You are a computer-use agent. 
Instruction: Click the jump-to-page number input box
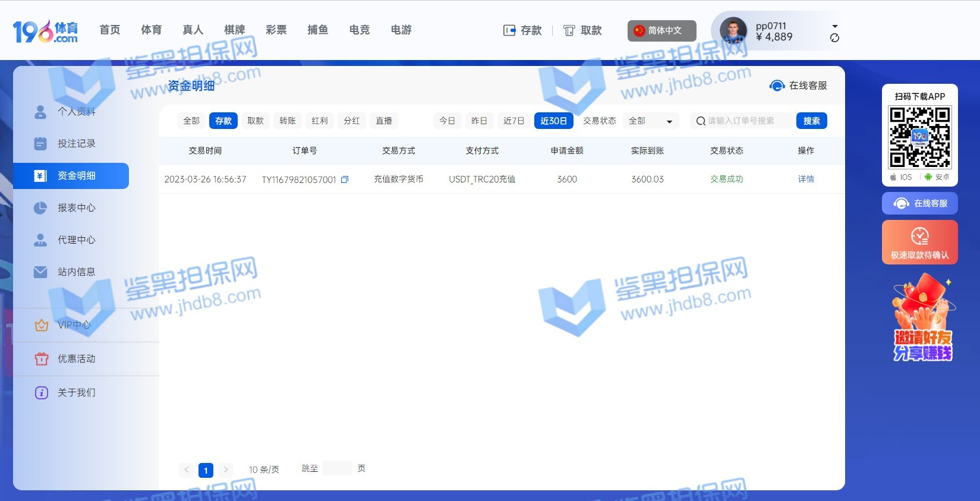point(338,468)
